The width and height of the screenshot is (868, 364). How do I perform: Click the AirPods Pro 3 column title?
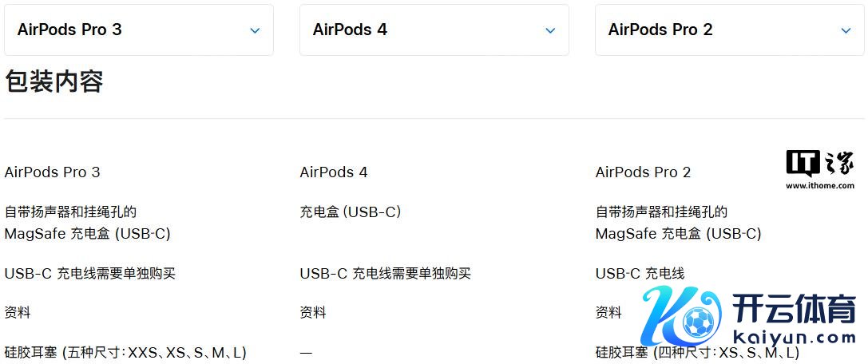53,172
